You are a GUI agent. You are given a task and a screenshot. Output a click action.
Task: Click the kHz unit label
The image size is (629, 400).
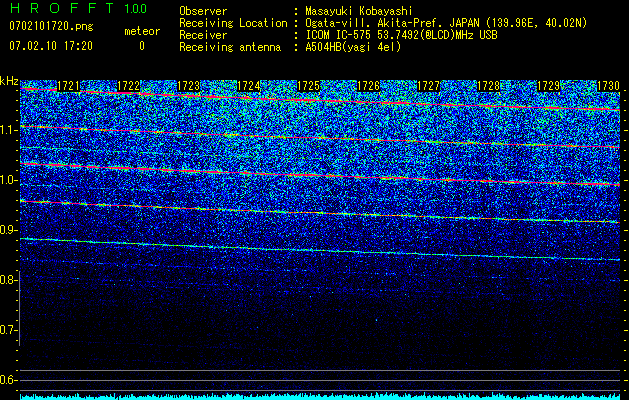[x=9, y=81]
